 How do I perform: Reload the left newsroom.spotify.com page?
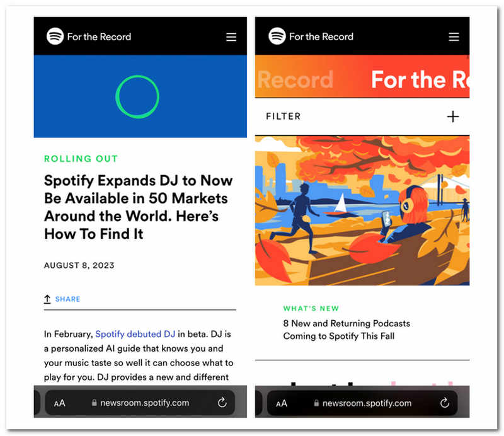point(222,402)
